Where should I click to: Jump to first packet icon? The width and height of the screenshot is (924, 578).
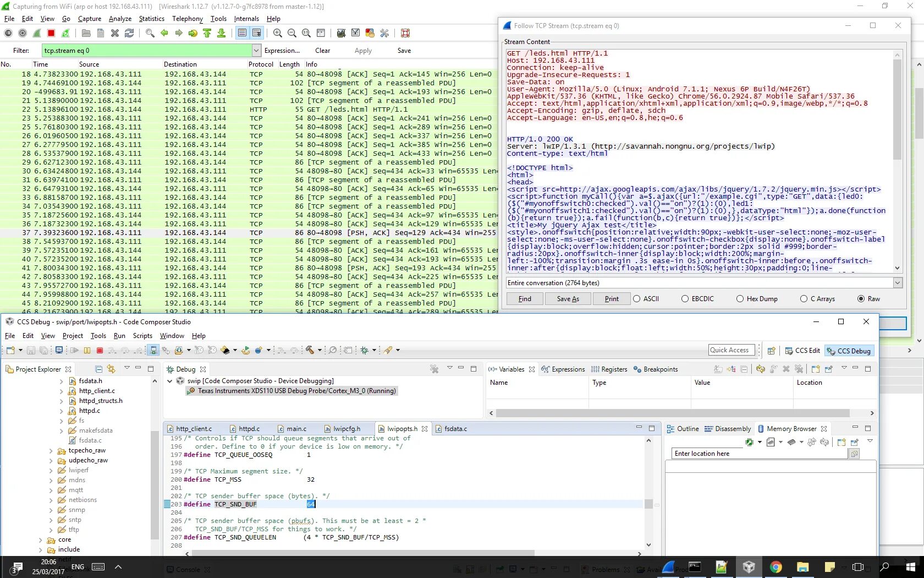coord(207,33)
